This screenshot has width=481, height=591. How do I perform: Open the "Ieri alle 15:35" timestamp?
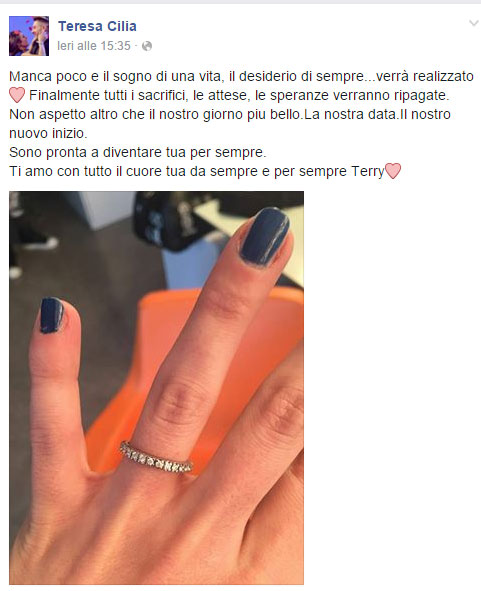[x=94, y=46]
